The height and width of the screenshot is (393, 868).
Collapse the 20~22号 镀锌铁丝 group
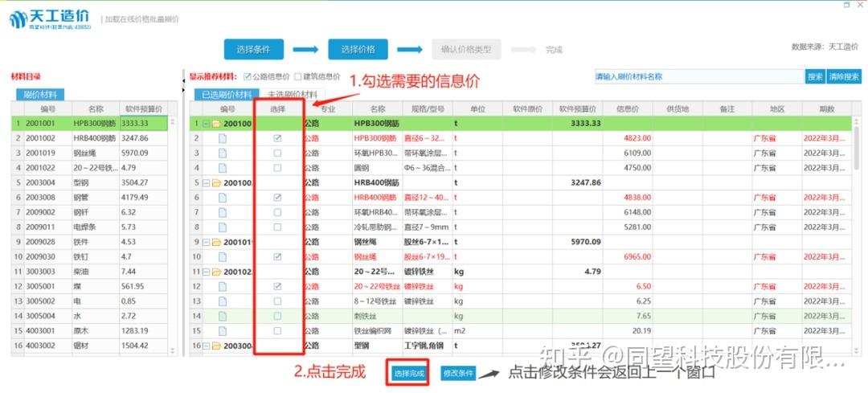(x=207, y=272)
